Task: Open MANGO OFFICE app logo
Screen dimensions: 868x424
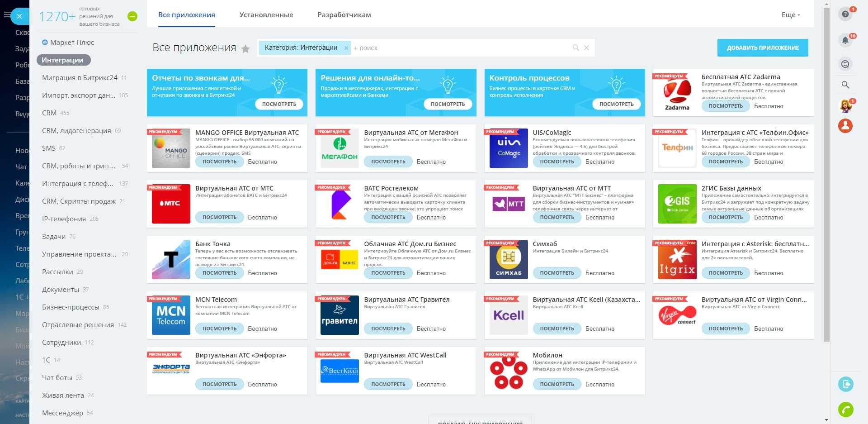Action: click(x=171, y=148)
